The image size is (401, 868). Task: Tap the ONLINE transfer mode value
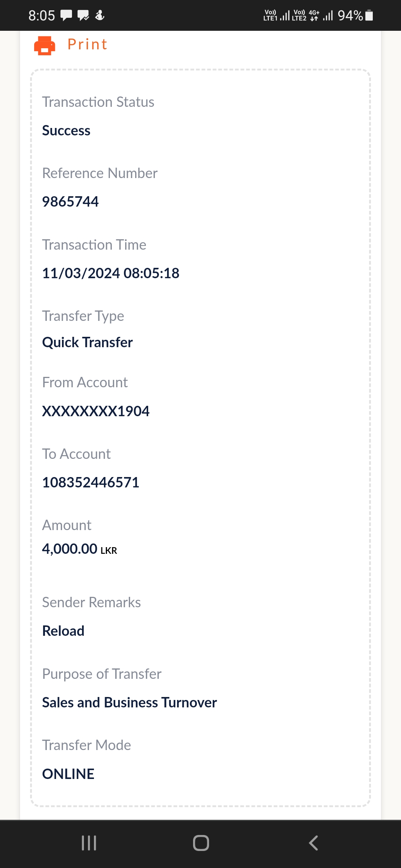(x=68, y=774)
